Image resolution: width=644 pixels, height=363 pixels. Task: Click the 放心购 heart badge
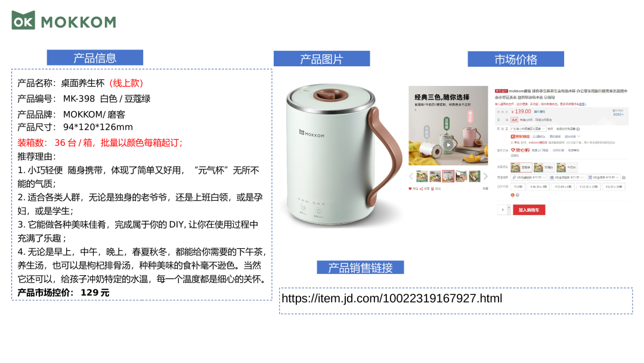tap(520, 150)
